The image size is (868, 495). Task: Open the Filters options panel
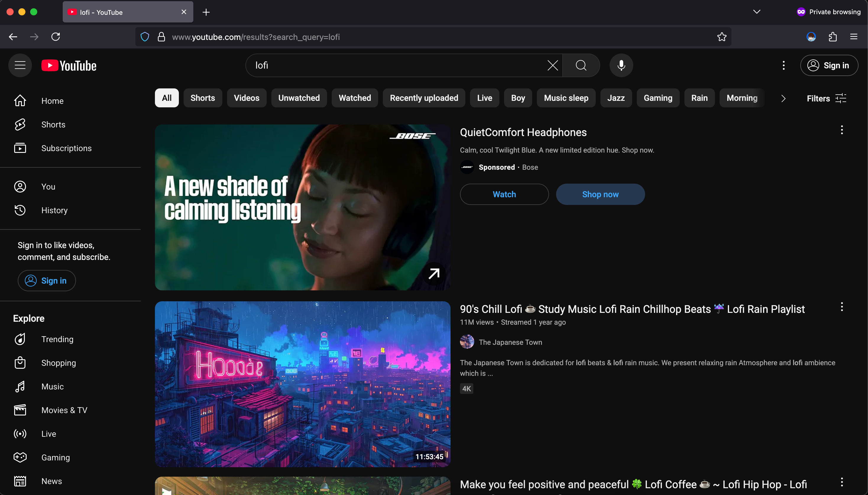(826, 98)
